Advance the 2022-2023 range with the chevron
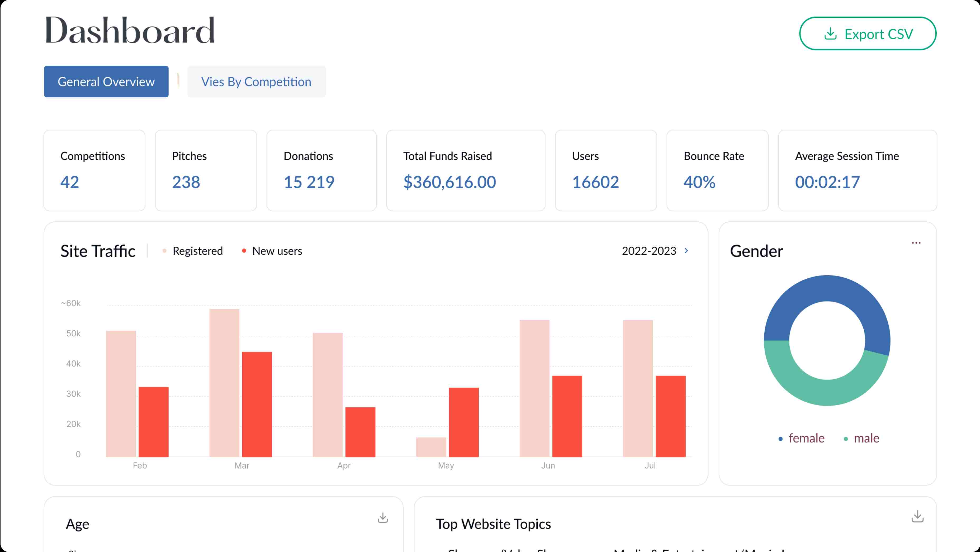Screen dimensions: 980x552 [x=686, y=251]
